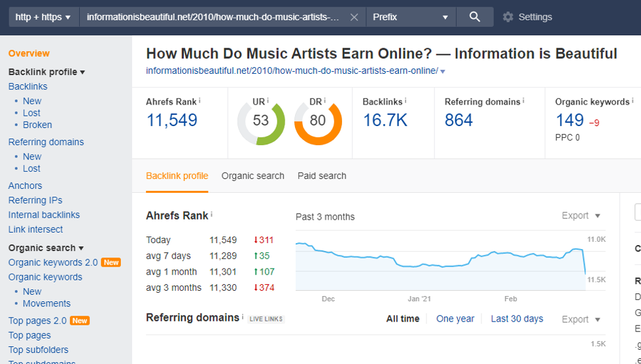This screenshot has height=364, width=641.
Task: Click Today rank value 11,549 in table
Action: point(223,240)
